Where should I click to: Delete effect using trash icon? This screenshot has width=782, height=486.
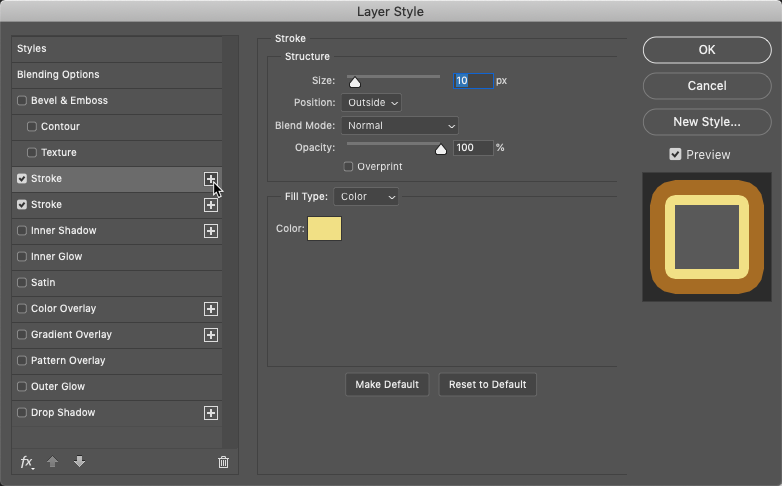point(223,462)
